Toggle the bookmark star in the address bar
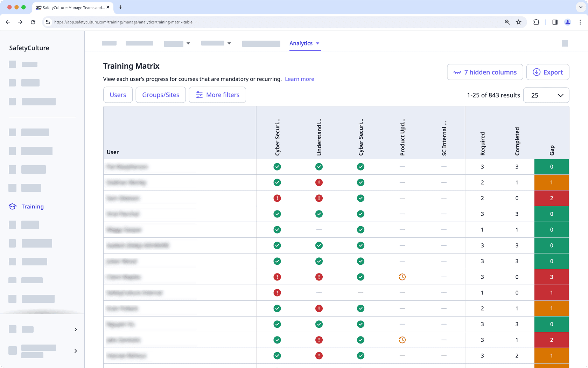The height and width of the screenshot is (368, 588). pyautogui.click(x=518, y=22)
